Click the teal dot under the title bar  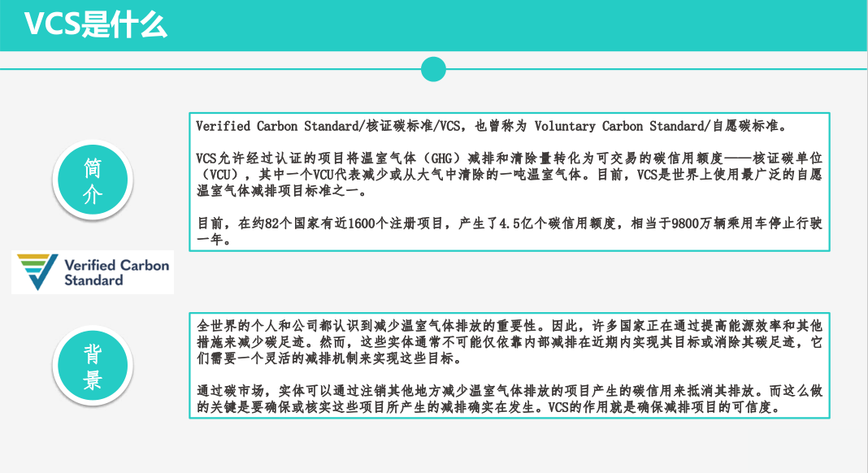click(433, 69)
